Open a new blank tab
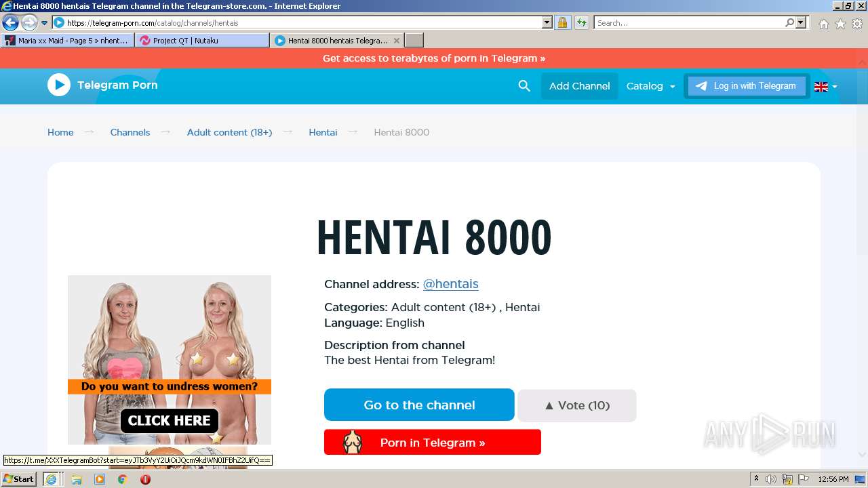The height and width of the screenshot is (488, 868). coord(414,41)
